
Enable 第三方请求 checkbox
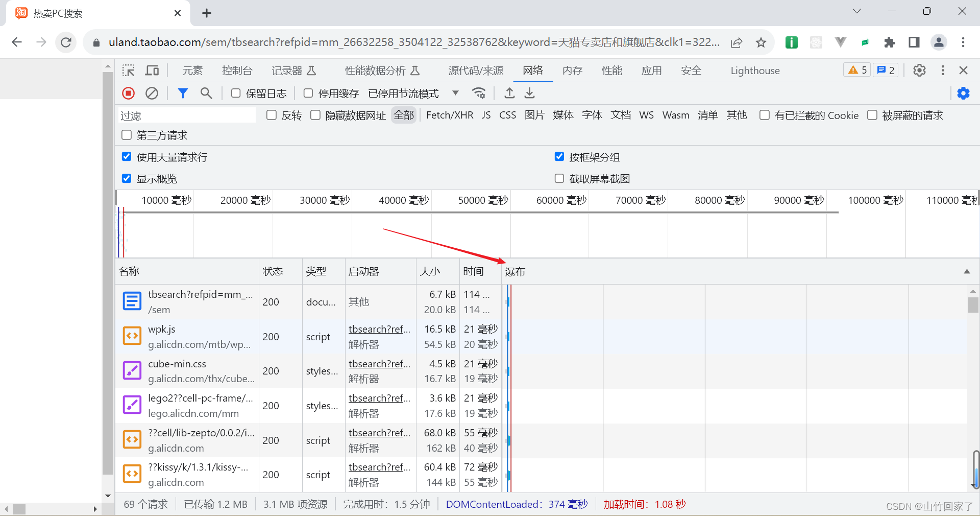tap(127, 135)
